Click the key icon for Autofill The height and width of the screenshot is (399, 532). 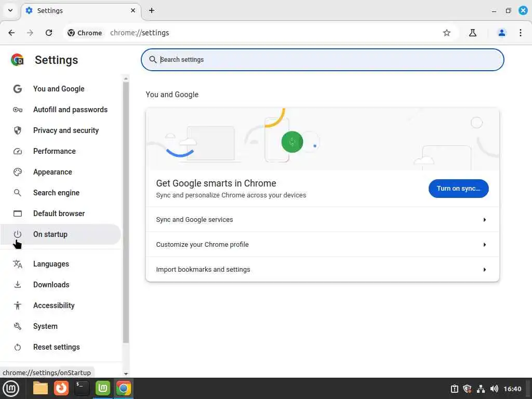click(x=18, y=110)
